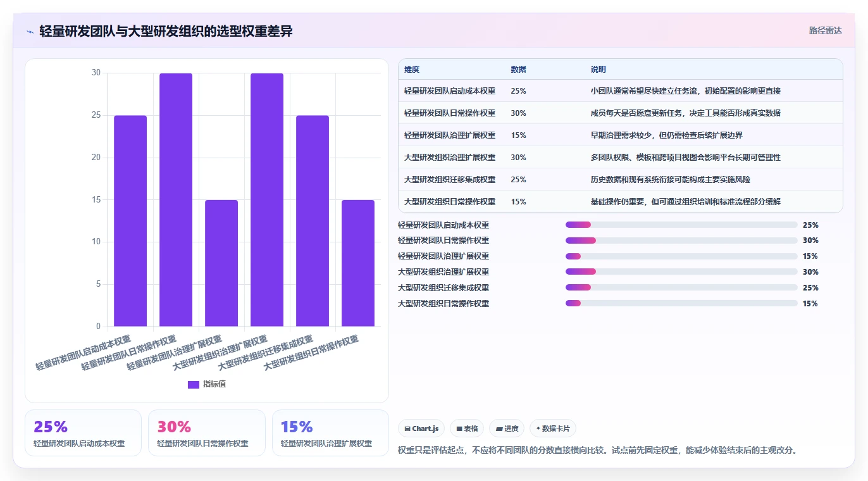The image size is (868, 481).
Task: Click the 25% value after the 轻量研发团队启动成本权重 progress bar
Action: [x=810, y=225]
